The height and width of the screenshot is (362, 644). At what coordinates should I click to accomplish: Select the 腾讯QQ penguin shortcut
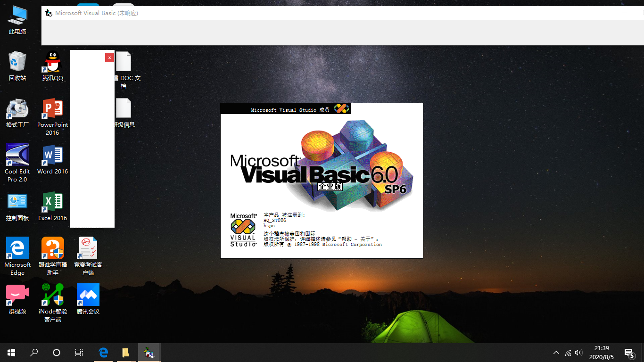52,66
